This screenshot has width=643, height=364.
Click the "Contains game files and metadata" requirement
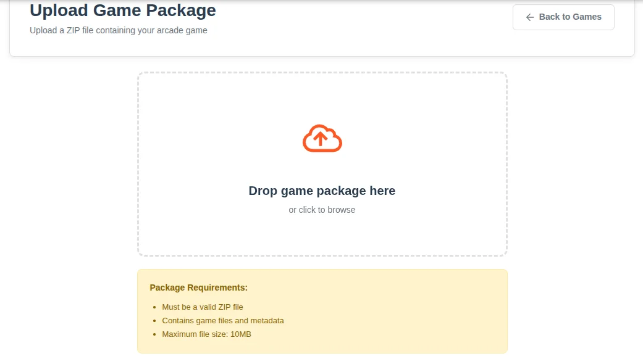tap(223, 321)
